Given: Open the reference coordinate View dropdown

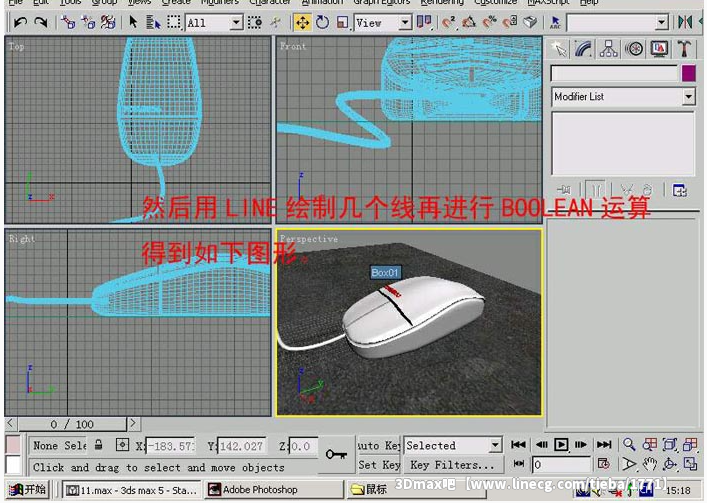Looking at the screenshot, I should pos(383,23).
